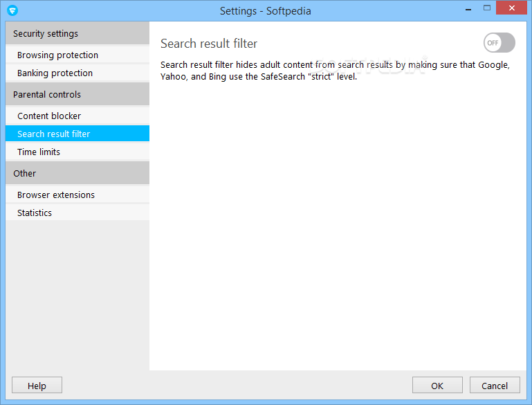This screenshot has width=532, height=405.
Task: Click the Cancel button
Action: (495, 386)
